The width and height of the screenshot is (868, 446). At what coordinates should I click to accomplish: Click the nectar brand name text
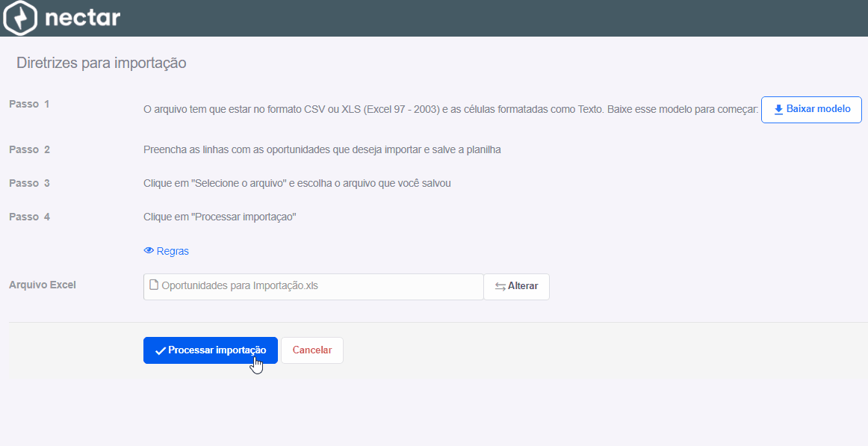coord(82,18)
